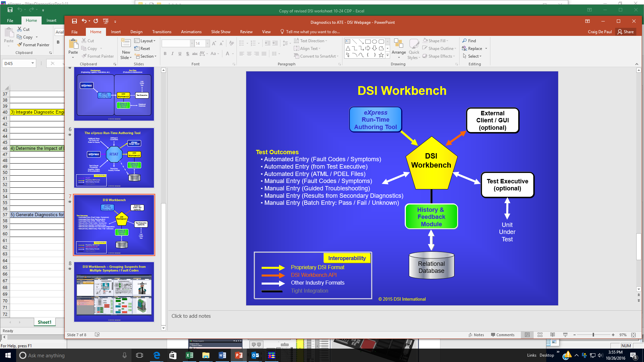644x362 pixels.
Task: Switch to Reading View icon
Action: [552, 335]
